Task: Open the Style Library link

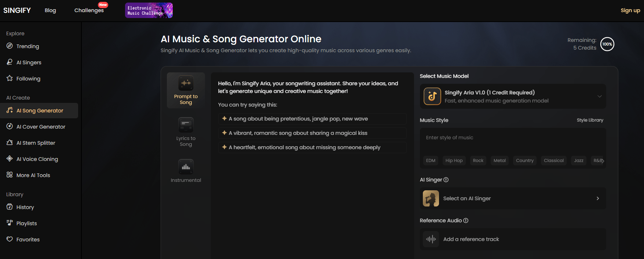Action: click(590, 120)
